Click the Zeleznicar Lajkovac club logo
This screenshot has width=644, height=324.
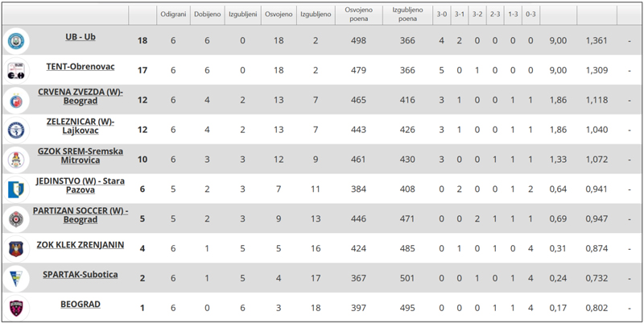[x=16, y=130]
